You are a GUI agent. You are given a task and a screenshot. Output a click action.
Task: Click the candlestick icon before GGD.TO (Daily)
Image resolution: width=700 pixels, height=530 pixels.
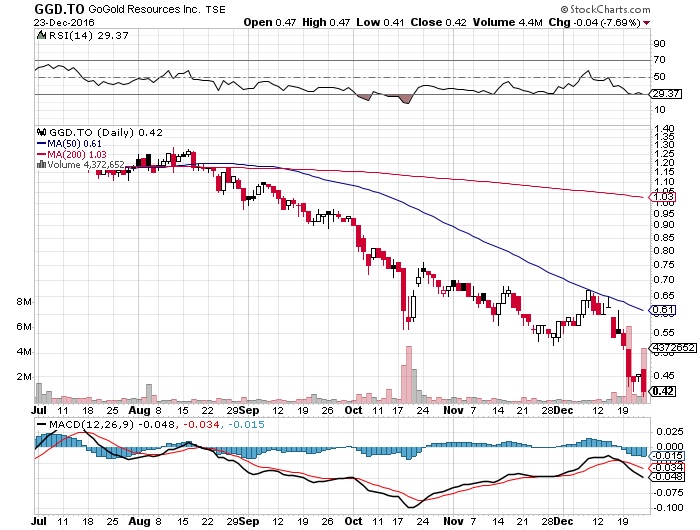pos(42,132)
